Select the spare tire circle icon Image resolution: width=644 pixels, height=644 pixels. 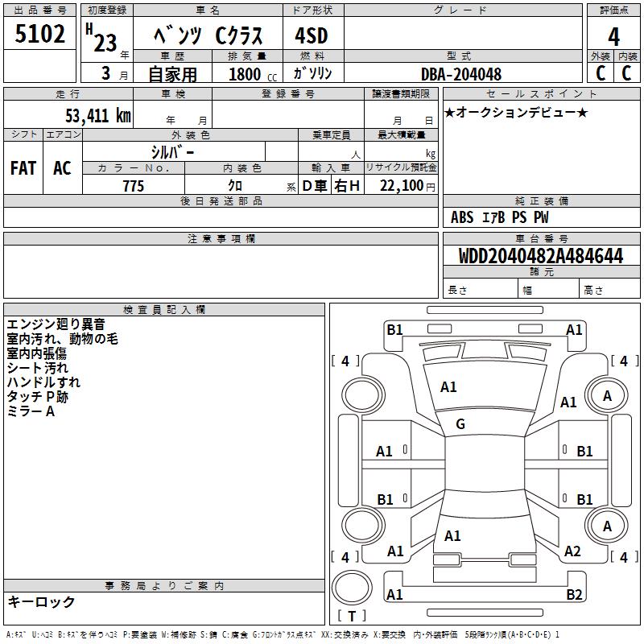(352, 588)
